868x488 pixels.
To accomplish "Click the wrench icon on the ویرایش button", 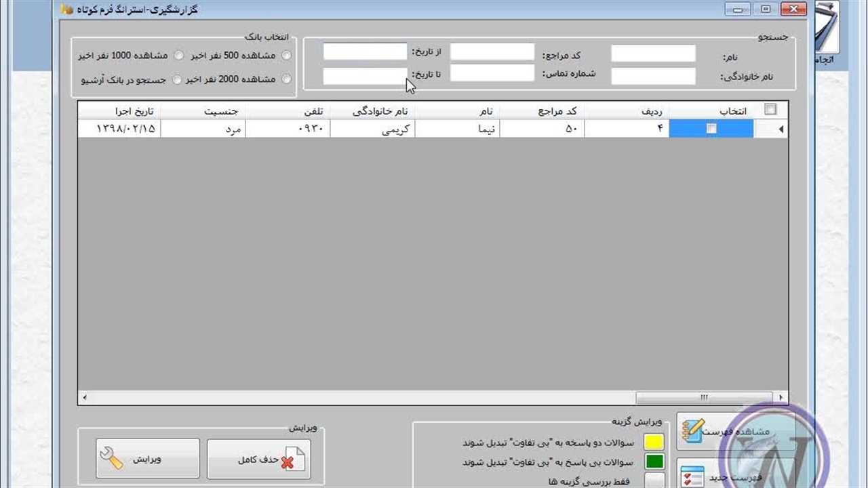I will pos(111,459).
